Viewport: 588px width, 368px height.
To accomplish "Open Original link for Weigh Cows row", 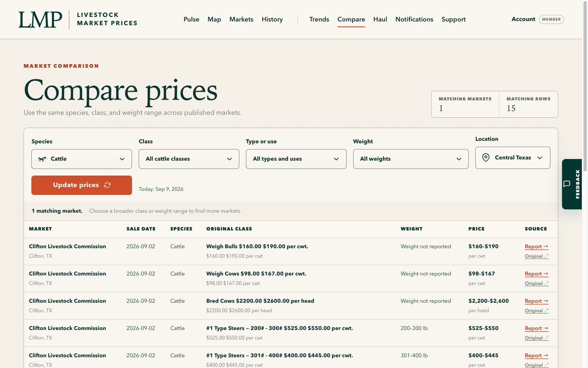I will pos(536,283).
